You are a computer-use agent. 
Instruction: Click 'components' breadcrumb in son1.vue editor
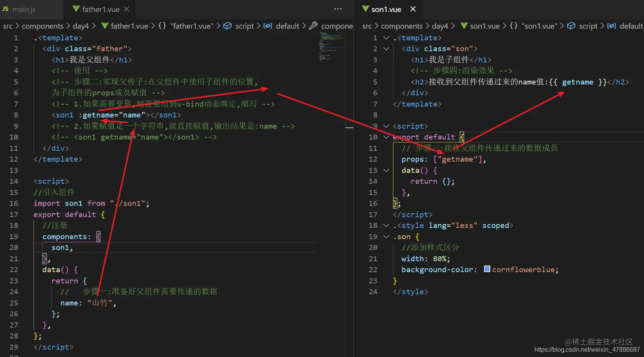click(402, 26)
